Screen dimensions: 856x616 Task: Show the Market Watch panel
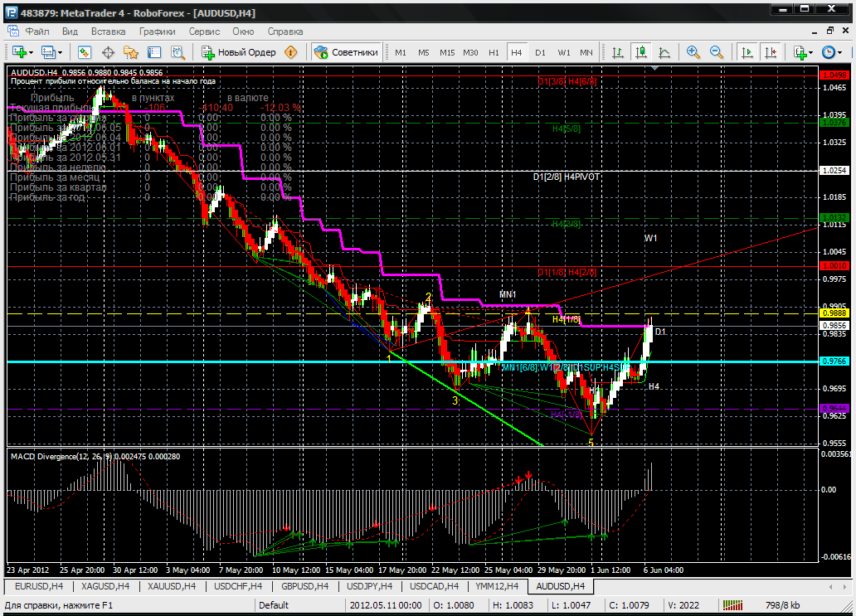[x=84, y=52]
